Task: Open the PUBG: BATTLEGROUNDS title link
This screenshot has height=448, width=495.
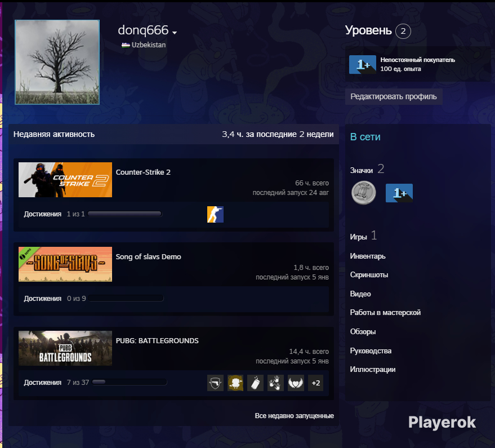Action: coord(157,340)
